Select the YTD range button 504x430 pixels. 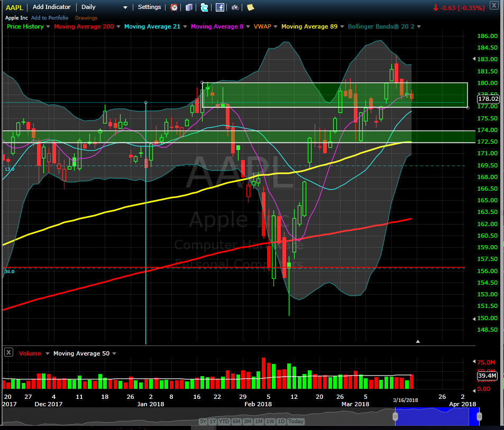[224, 421]
